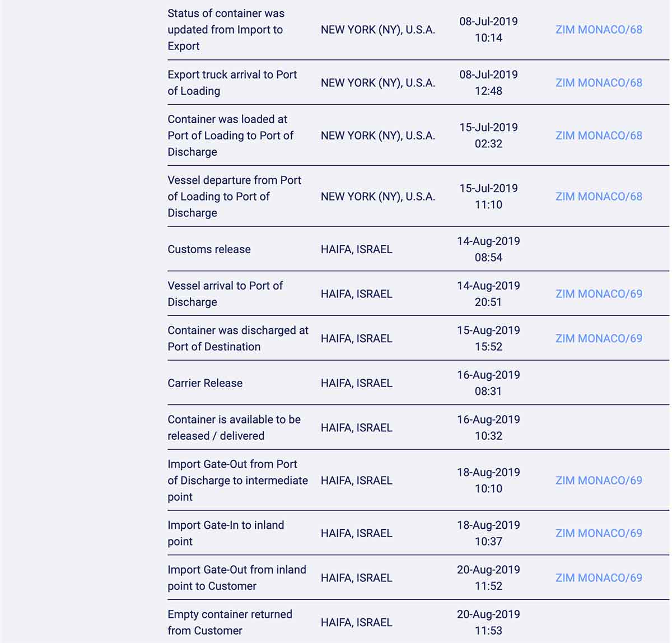
Task: Click ZIM MONACO/69 link for container discharged row
Action: point(598,338)
